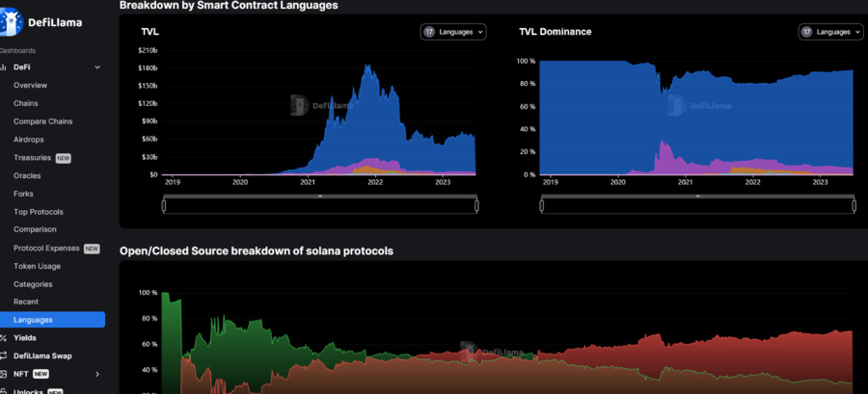Expand the NFT section arrow
Image resolution: width=868 pixels, height=394 pixels.
point(97,374)
